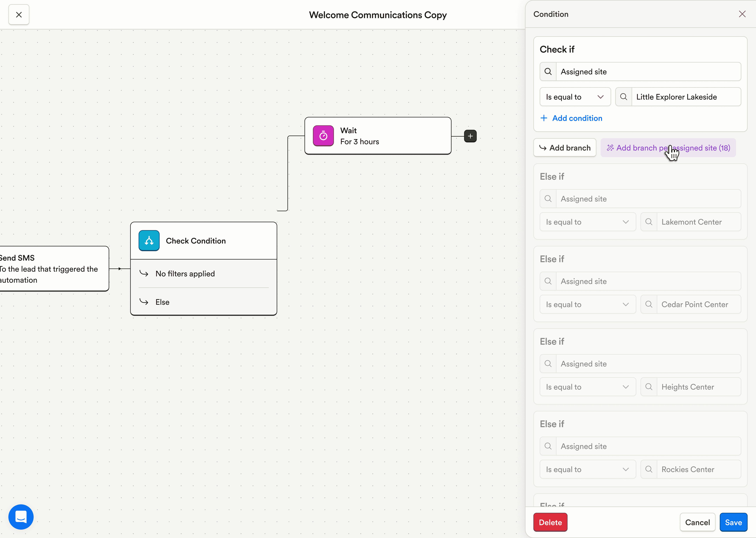Click Add branch per assigned site (18)
The width and height of the screenshot is (756, 538).
point(668,148)
